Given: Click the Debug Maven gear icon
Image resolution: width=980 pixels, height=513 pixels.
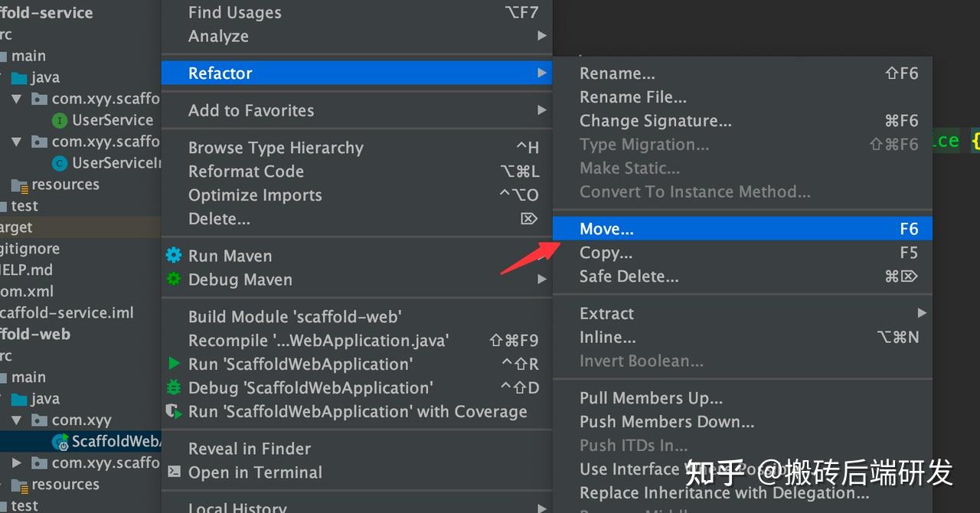Looking at the screenshot, I should 174,279.
